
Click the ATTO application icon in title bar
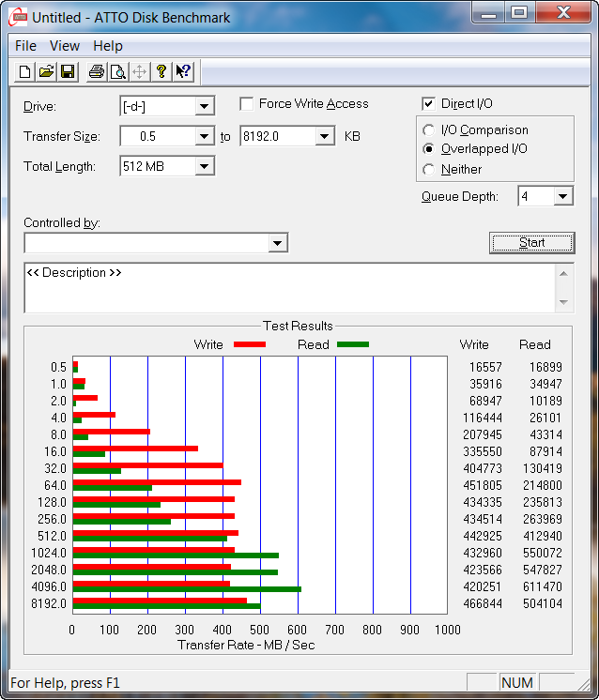tap(19, 17)
